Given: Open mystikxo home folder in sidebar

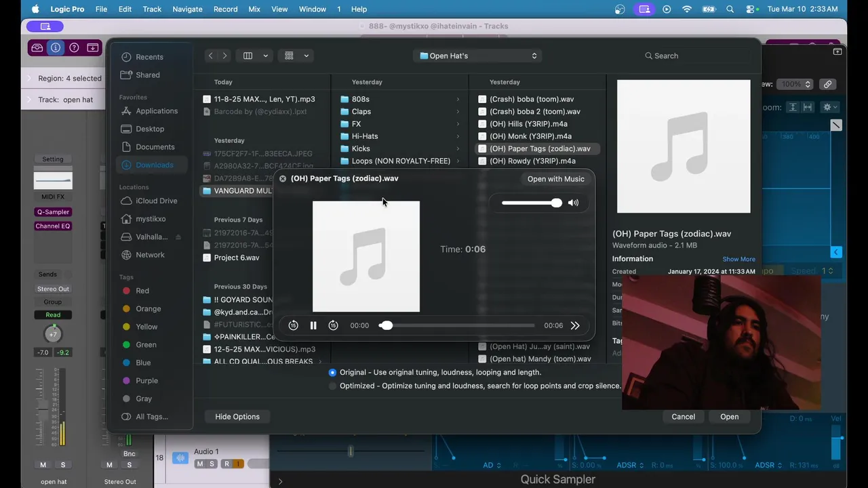Looking at the screenshot, I should coord(151,219).
